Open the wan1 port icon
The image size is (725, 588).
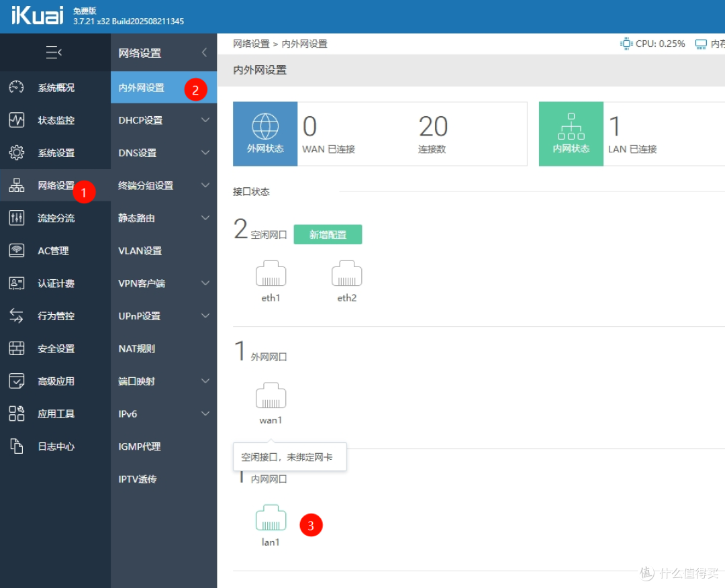click(271, 396)
